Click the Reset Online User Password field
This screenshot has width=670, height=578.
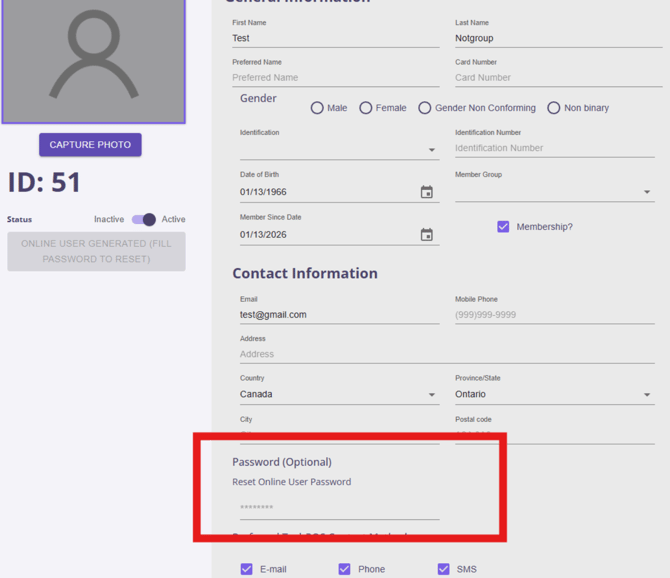[336, 507]
